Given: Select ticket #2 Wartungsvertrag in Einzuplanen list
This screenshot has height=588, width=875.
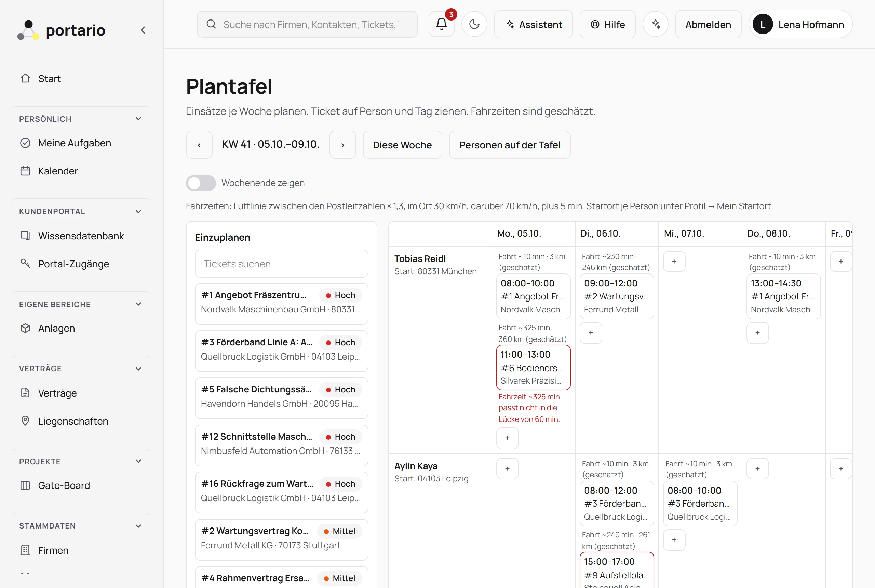Looking at the screenshot, I should point(282,540).
